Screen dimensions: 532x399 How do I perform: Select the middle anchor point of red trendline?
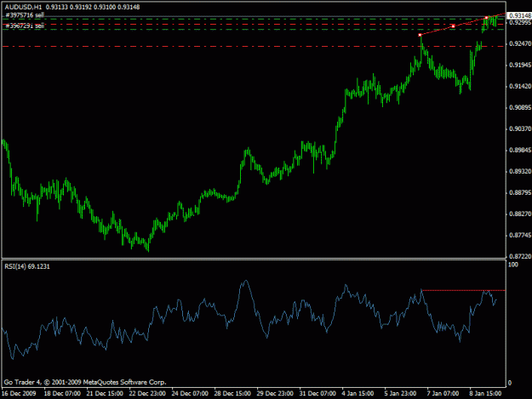click(454, 26)
